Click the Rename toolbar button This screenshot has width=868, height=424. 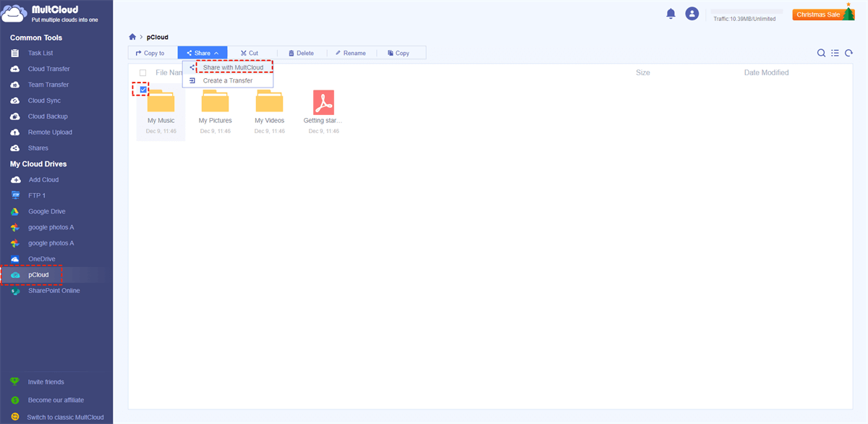(350, 53)
